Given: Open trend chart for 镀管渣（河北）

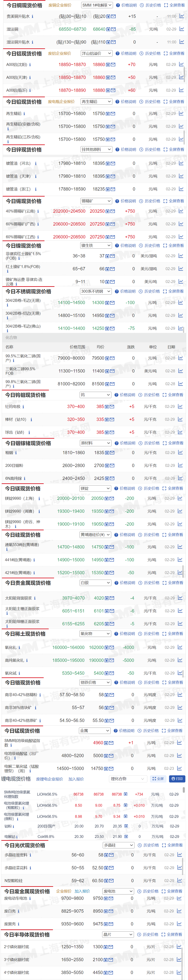Looking at the screenshot, I should pos(181,163).
